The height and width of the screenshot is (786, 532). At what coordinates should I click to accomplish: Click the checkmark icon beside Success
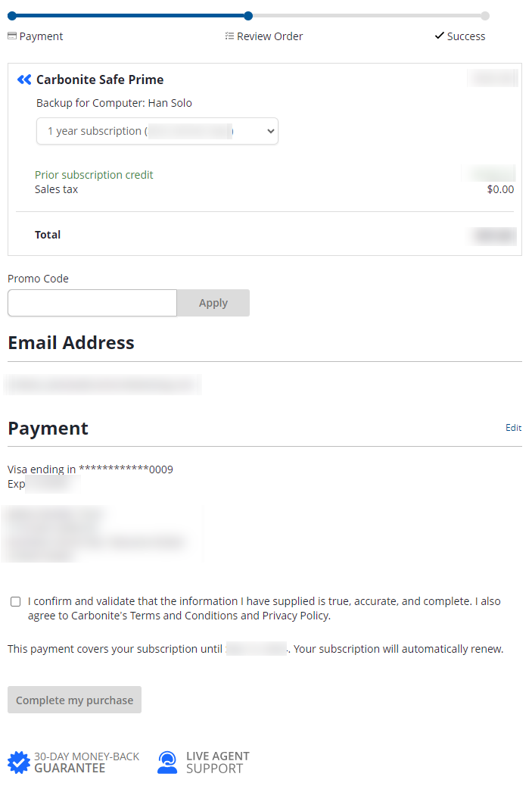439,36
